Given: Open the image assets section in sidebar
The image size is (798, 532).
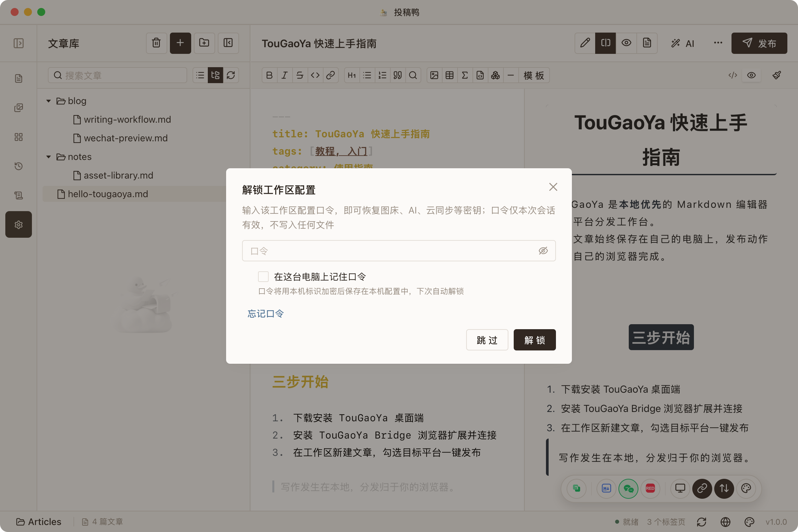Looking at the screenshot, I should click(19, 107).
